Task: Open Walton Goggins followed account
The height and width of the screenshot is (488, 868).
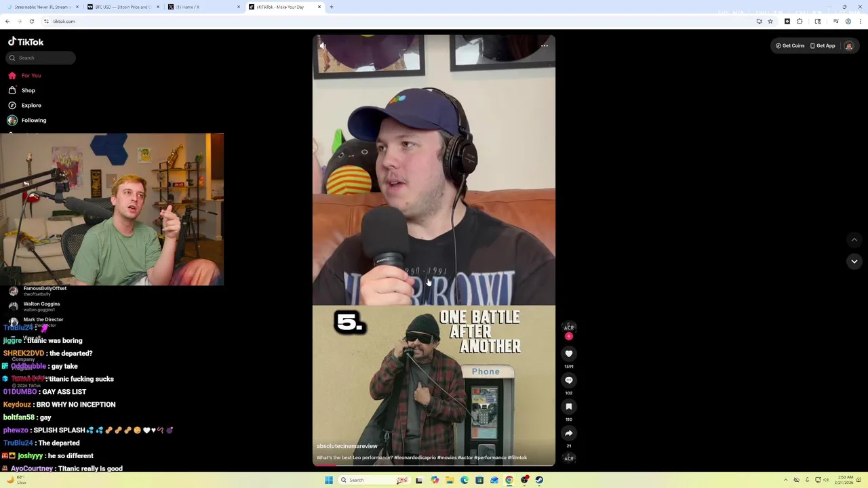Action: tap(35, 306)
